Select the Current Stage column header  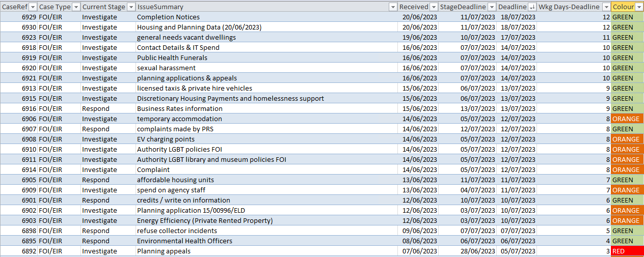[x=108, y=7]
